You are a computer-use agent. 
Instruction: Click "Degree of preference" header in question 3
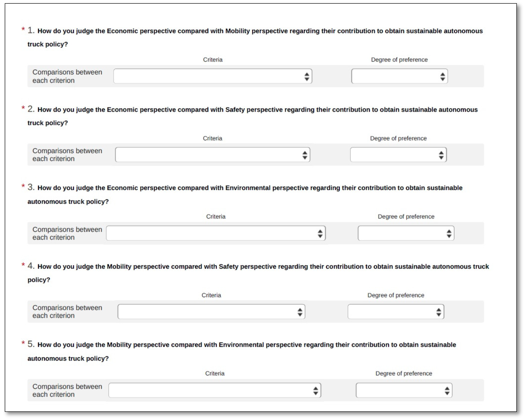406,217
